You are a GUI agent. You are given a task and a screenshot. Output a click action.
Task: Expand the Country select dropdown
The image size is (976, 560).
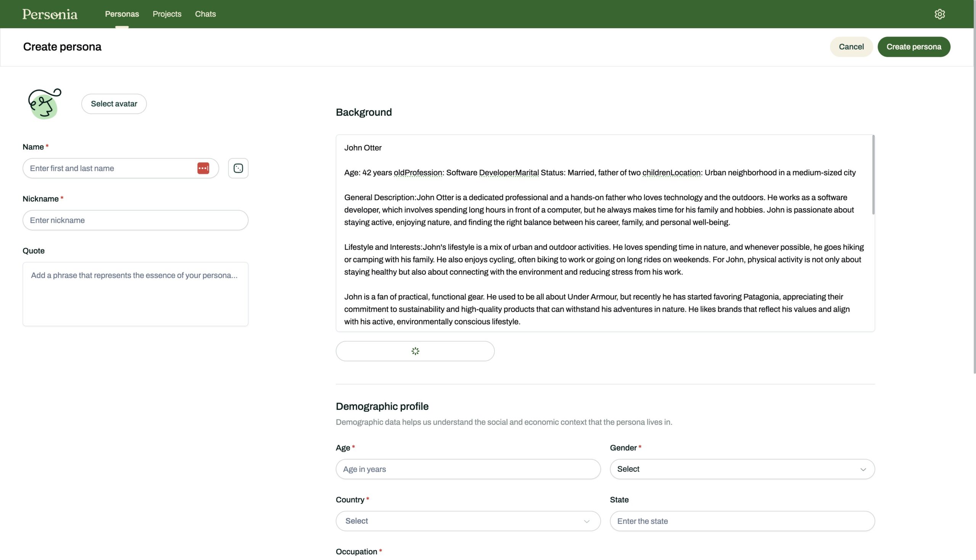pyautogui.click(x=468, y=521)
